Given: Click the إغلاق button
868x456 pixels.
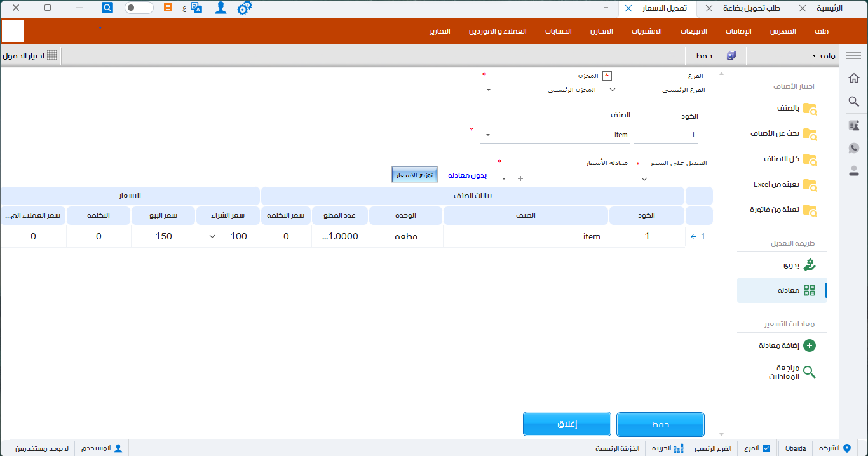Looking at the screenshot, I should 567,424.
